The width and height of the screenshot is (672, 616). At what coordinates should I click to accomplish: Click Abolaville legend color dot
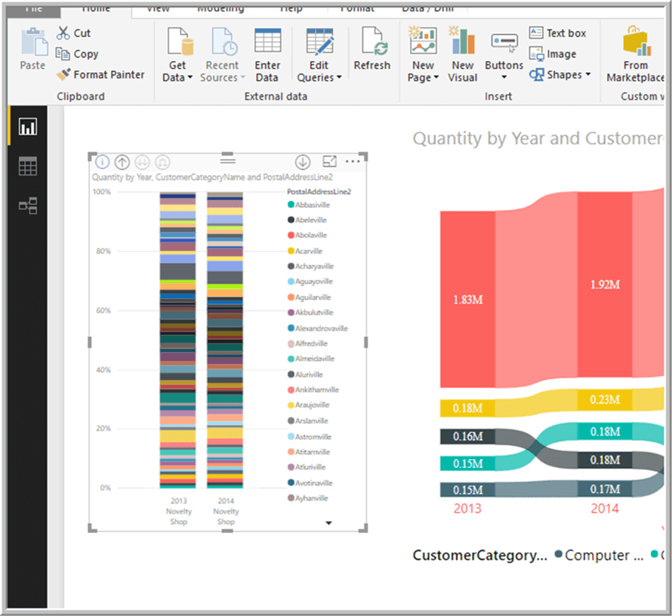click(x=291, y=236)
